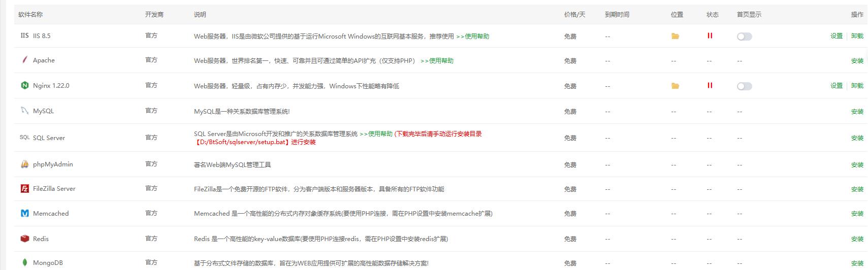Click the Redis key-value description text

321,239
